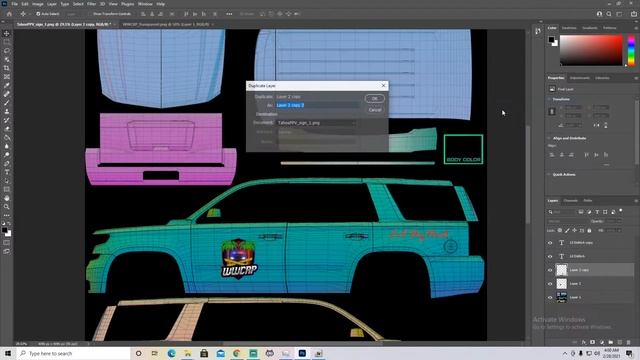Open the Image menu
The image size is (640, 360).
tap(38, 4)
